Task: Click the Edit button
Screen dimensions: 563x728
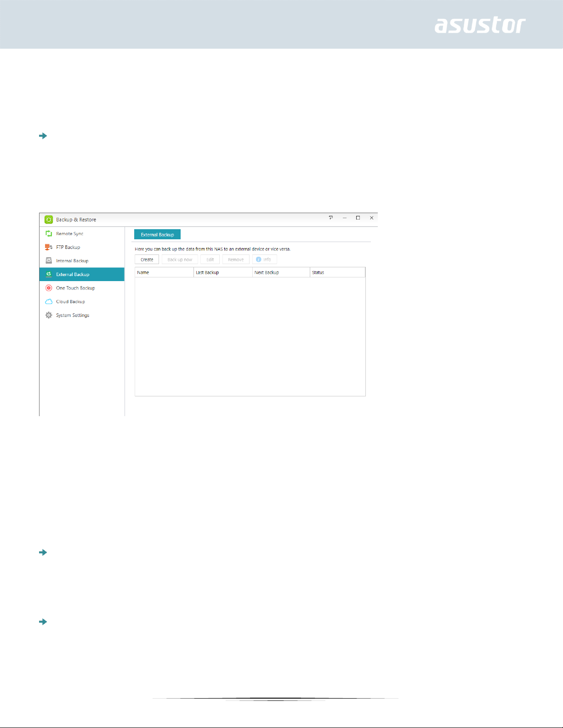Action: click(x=210, y=260)
